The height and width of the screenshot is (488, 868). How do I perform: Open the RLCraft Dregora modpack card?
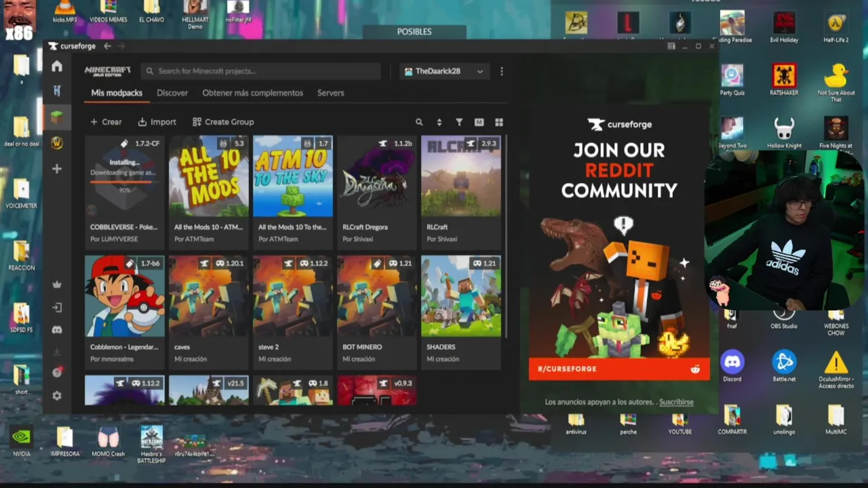pyautogui.click(x=376, y=191)
